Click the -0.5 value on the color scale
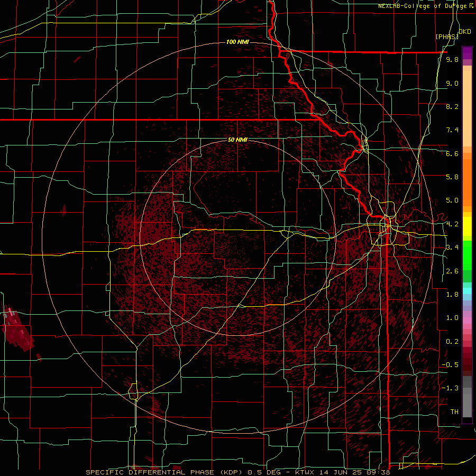The image size is (476, 476). point(451,365)
